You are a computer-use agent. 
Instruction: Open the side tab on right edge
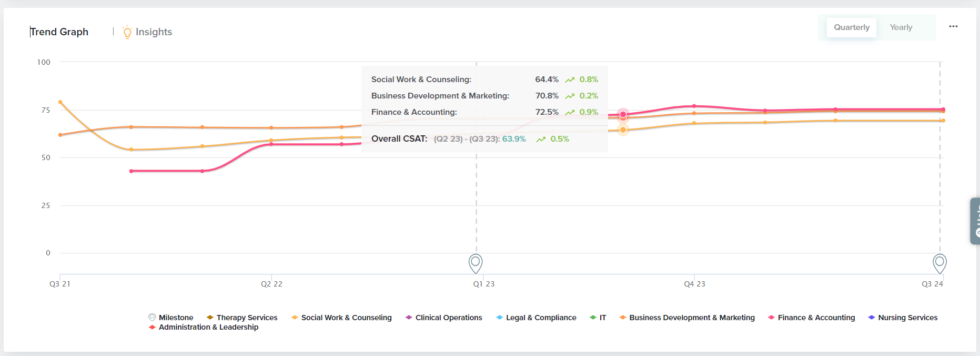click(975, 221)
